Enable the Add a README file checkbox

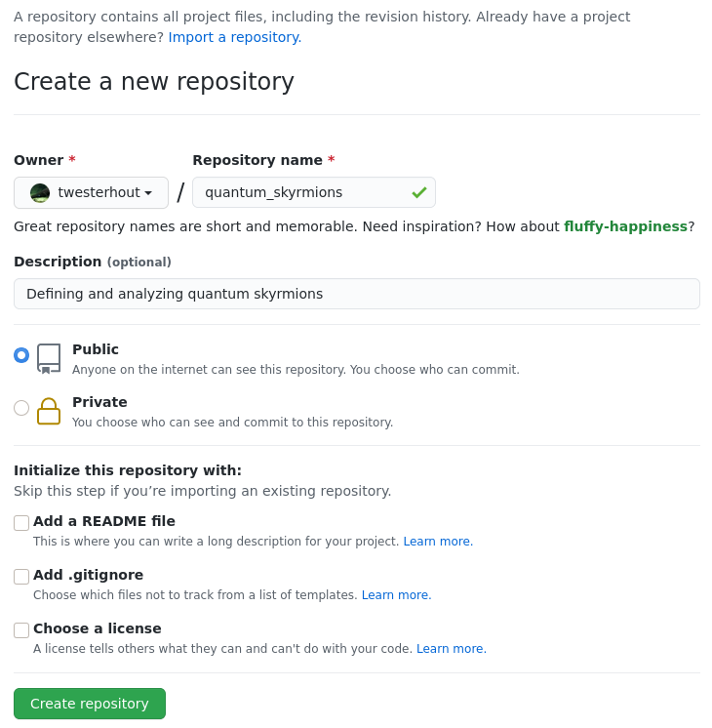coord(21,523)
